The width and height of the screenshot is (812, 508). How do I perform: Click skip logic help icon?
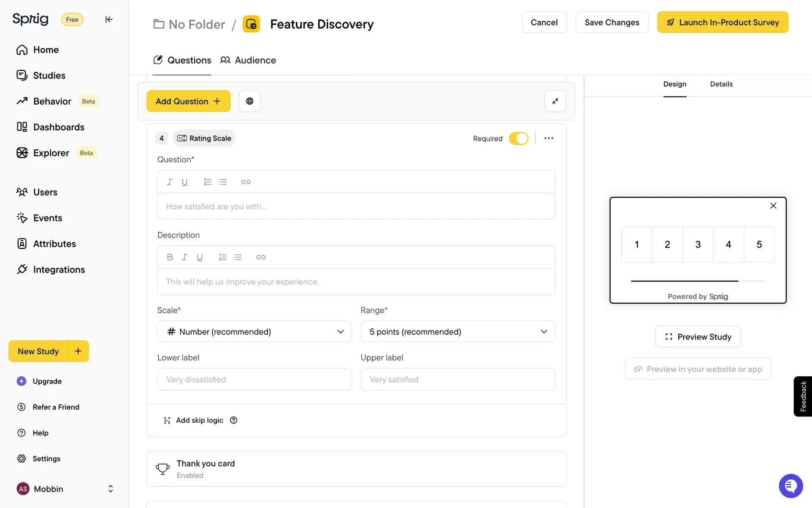click(233, 420)
